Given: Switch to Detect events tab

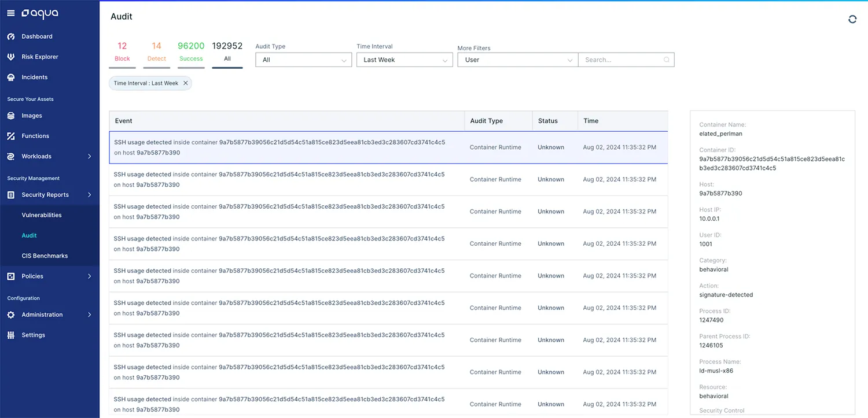Looking at the screenshot, I should point(157,53).
